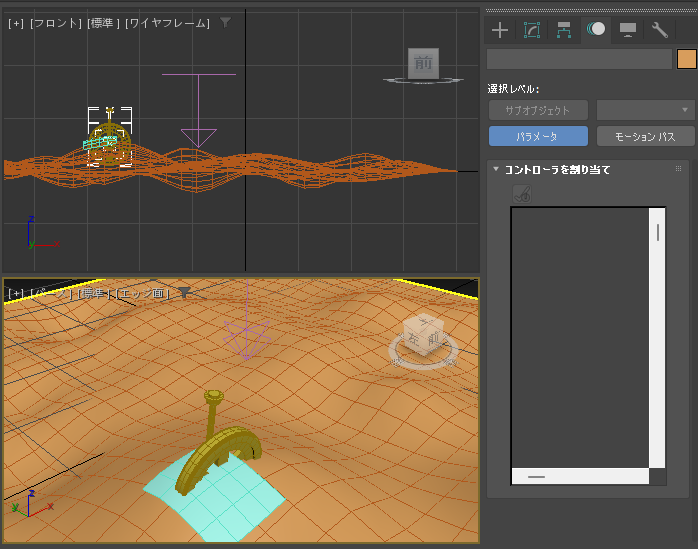Switch to モーション パス button

(645, 136)
